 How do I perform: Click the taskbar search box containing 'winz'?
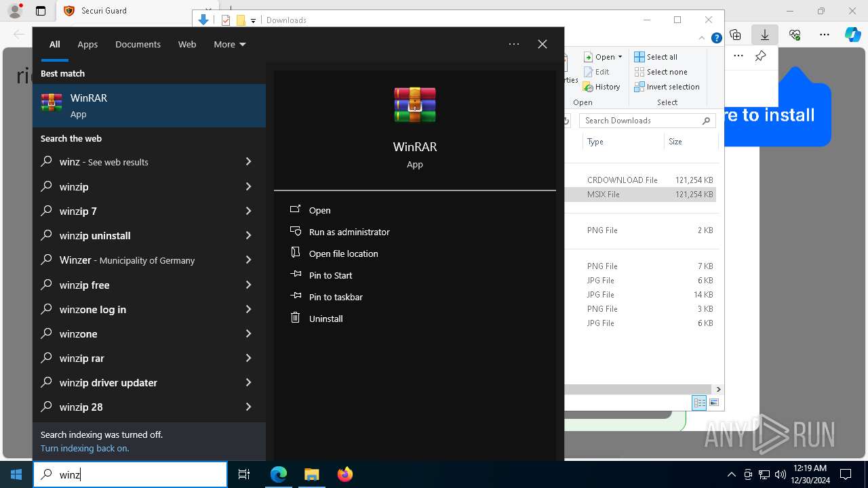pyautogui.click(x=130, y=474)
